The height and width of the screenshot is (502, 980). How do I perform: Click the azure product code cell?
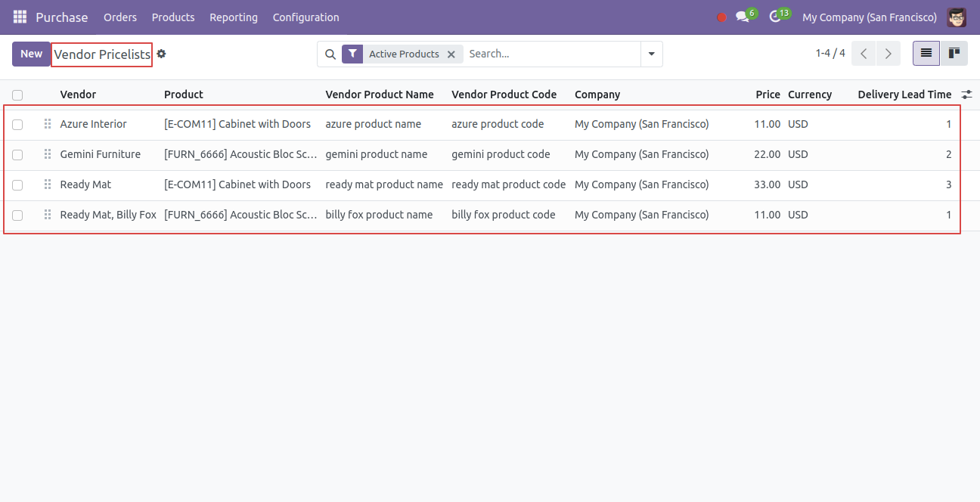pos(498,124)
